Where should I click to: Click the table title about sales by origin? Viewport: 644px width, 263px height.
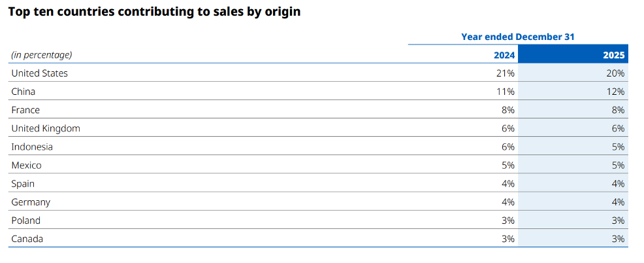tap(154, 12)
